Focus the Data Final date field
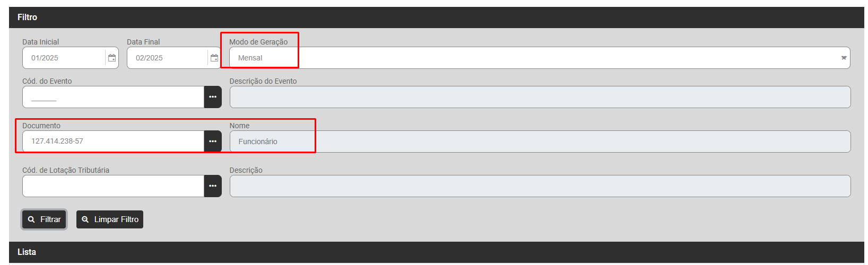 (x=167, y=58)
